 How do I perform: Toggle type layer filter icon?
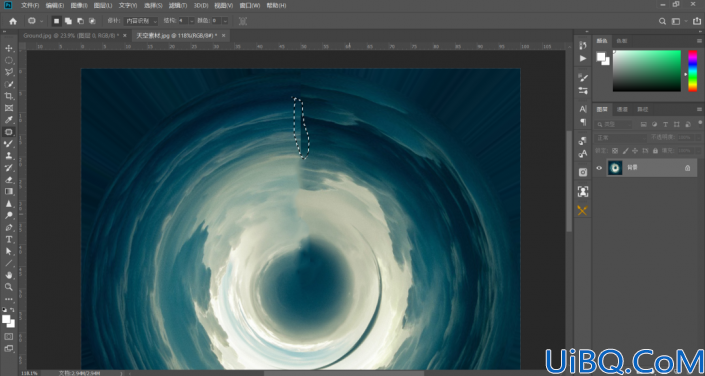coord(665,125)
